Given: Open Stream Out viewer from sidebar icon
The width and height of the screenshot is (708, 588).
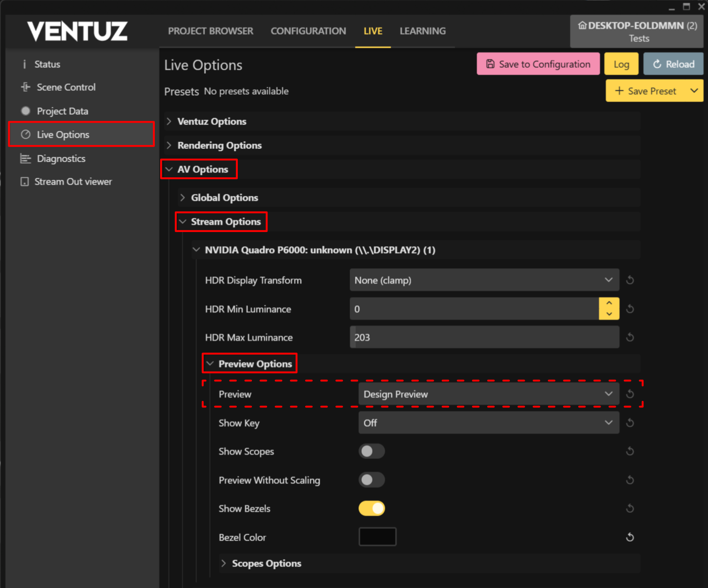Looking at the screenshot, I should [24, 182].
